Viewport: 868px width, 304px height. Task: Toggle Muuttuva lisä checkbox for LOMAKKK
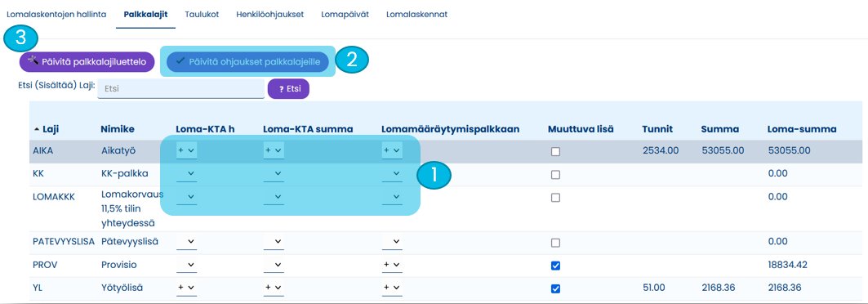[555, 197]
